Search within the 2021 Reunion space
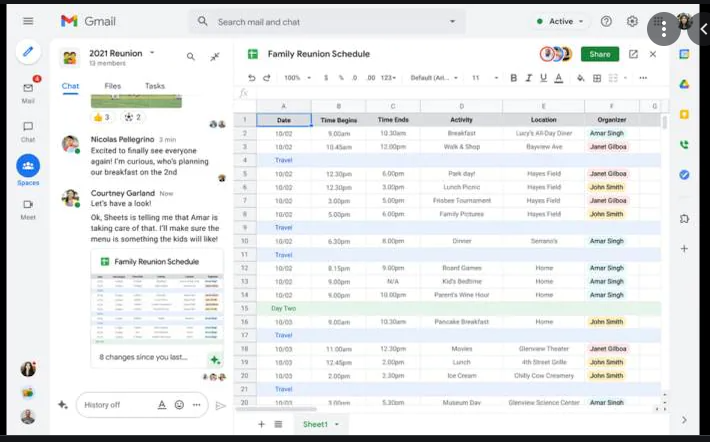Viewport: 710px width, 442px height. (190, 57)
